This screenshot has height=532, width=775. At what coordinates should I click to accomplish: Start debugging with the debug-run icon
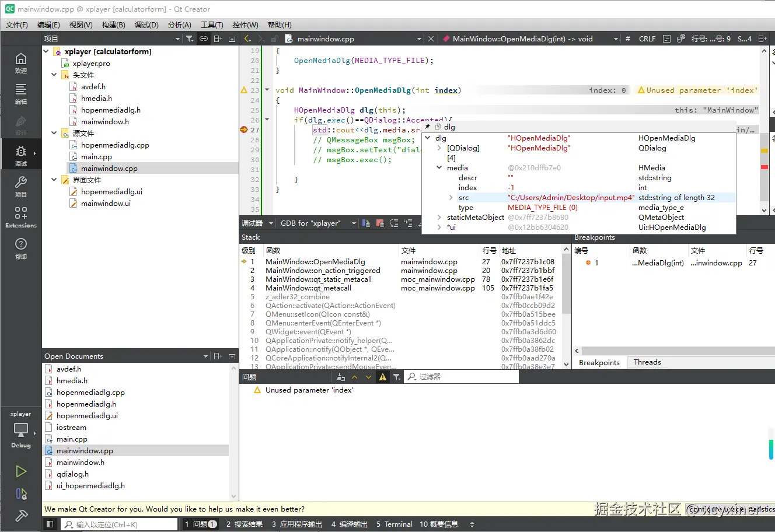(x=21, y=494)
